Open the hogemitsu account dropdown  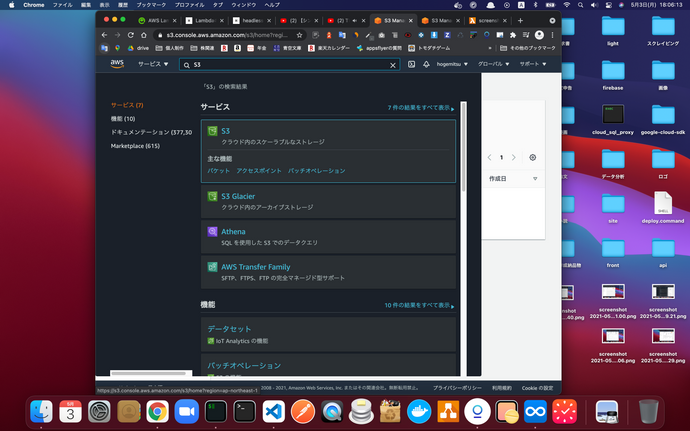click(452, 64)
